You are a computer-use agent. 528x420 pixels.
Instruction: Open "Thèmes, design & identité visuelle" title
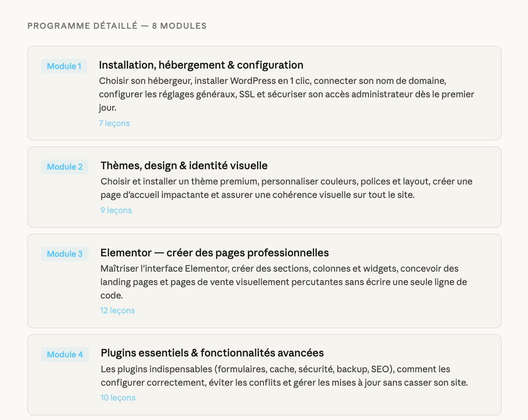(x=184, y=165)
